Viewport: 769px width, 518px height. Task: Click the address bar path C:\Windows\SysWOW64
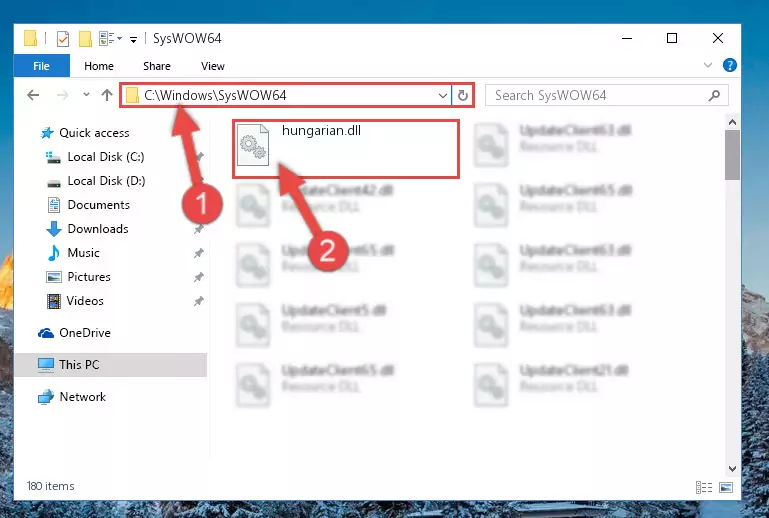[x=215, y=95]
